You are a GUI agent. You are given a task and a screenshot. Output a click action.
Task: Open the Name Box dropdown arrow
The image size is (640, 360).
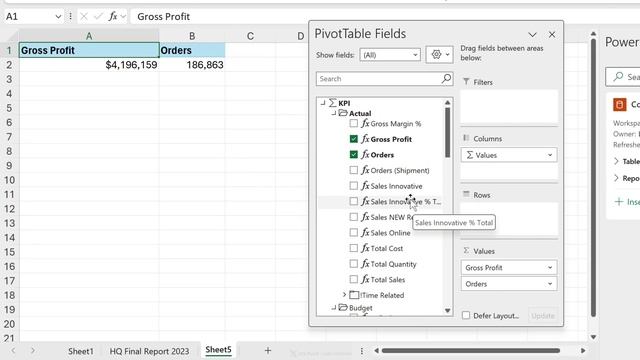pyautogui.click(x=58, y=16)
